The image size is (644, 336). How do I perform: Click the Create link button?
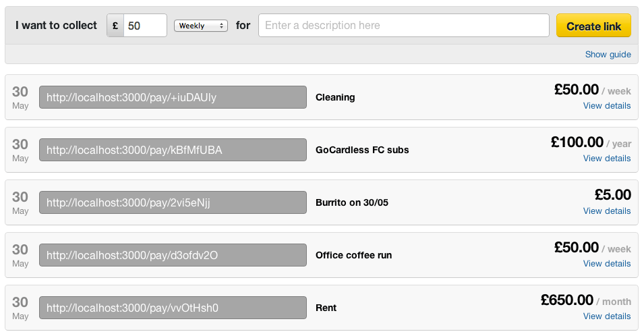pos(593,26)
